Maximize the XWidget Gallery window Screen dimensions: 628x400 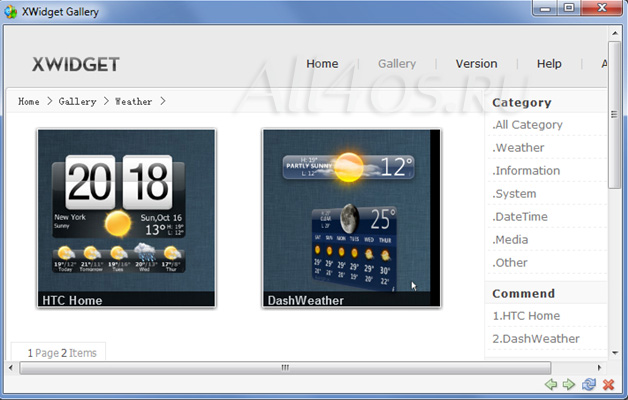(x=569, y=8)
